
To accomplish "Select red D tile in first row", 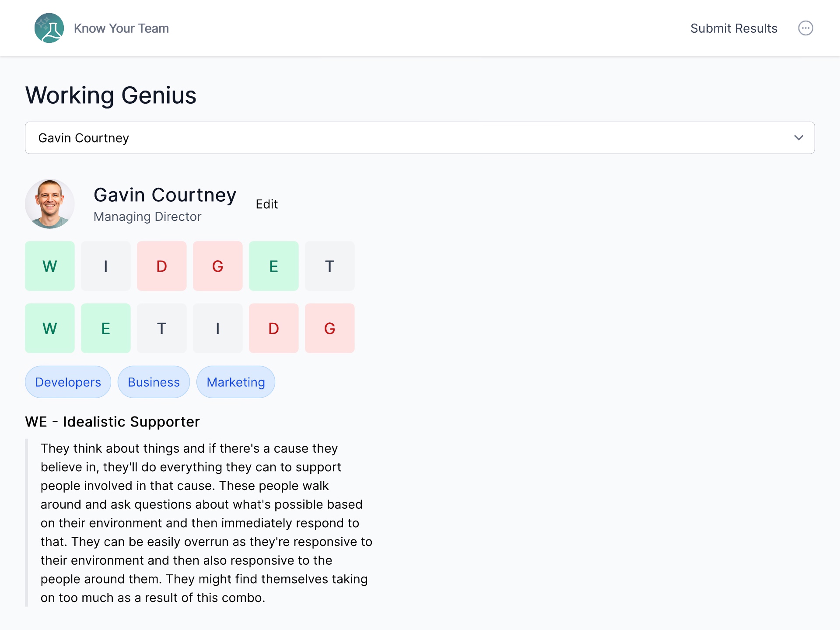I will click(x=161, y=266).
